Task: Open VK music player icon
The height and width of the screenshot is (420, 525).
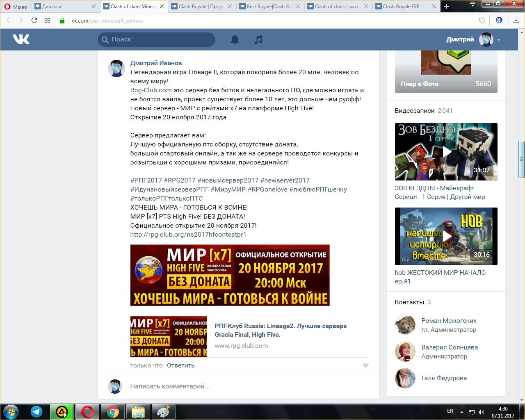Action: click(258, 39)
